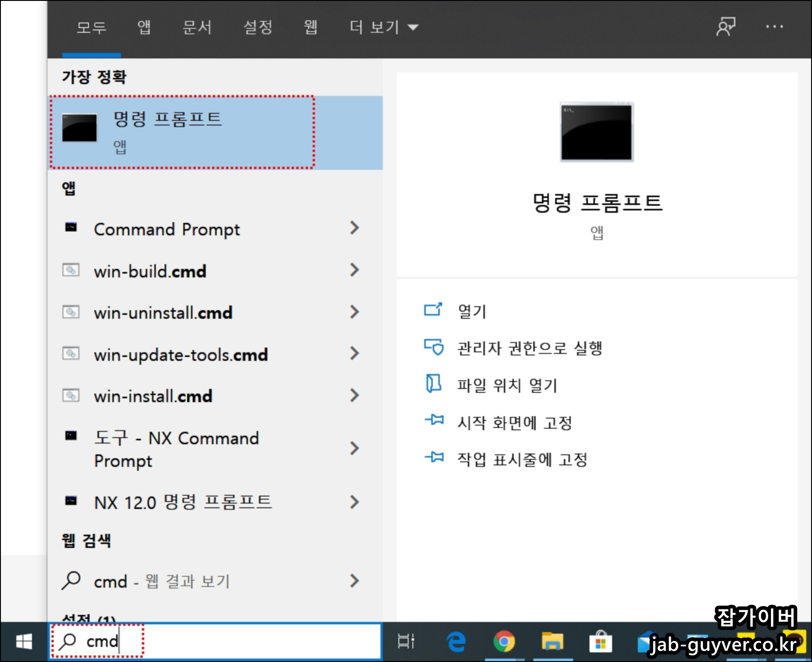
Task: Click the Mail app icon on the taskbar
Action: [x=646, y=640]
